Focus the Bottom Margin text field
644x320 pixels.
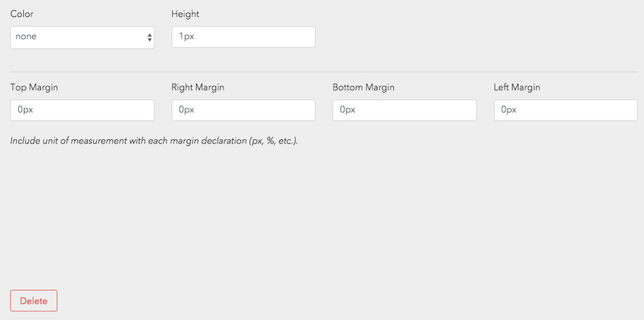pyautogui.click(x=405, y=110)
